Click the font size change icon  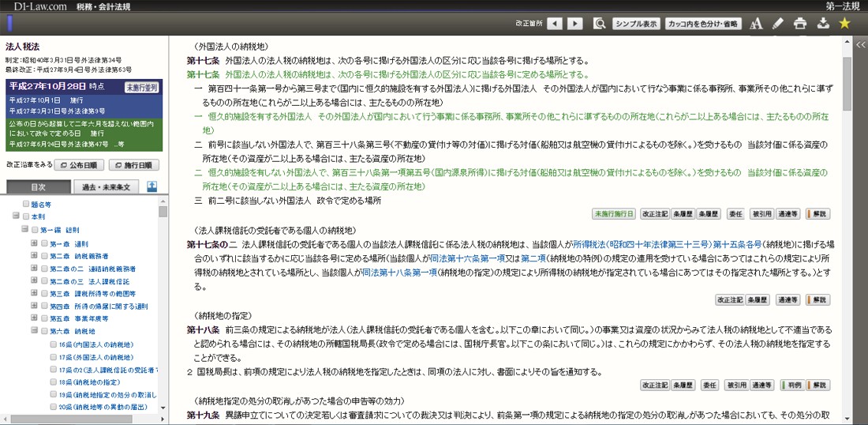click(756, 24)
